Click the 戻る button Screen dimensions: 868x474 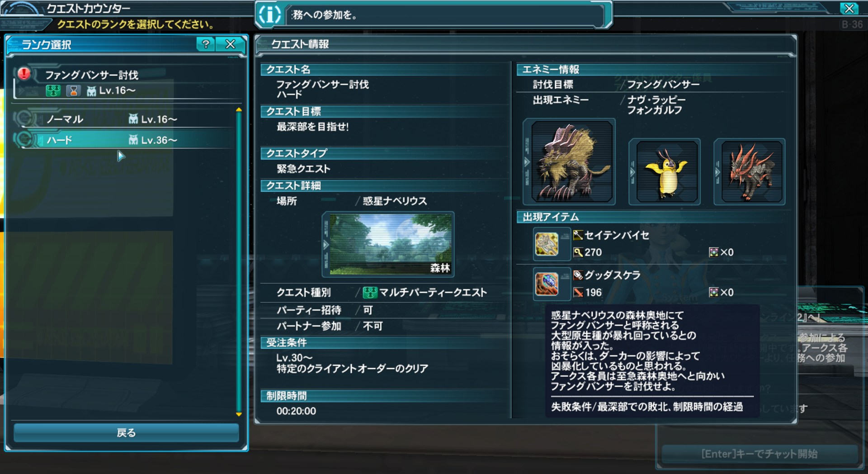[126, 433]
